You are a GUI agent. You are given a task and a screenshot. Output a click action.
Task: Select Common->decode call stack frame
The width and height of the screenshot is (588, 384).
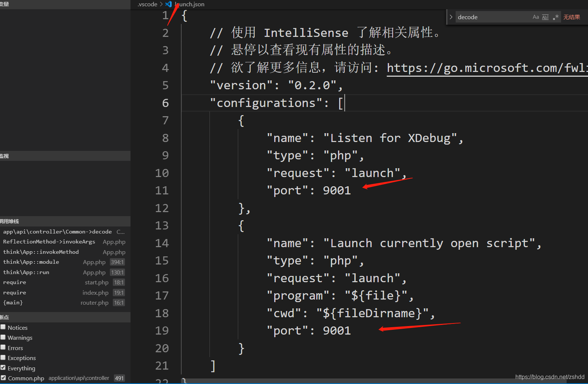tap(65, 232)
